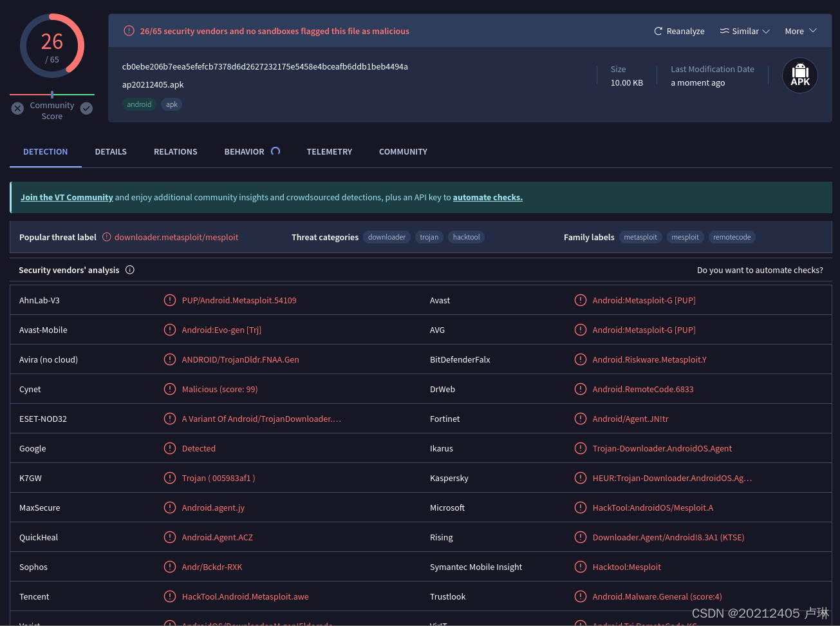The width and height of the screenshot is (840, 626).
Task: Click the alert icon in AhnLab-V3 row
Action: pos(170,300)
